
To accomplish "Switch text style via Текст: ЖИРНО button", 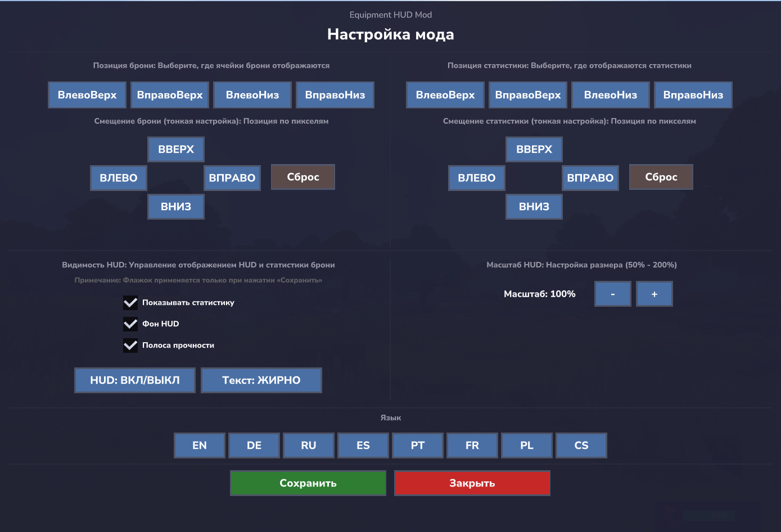I will [261, 380].
